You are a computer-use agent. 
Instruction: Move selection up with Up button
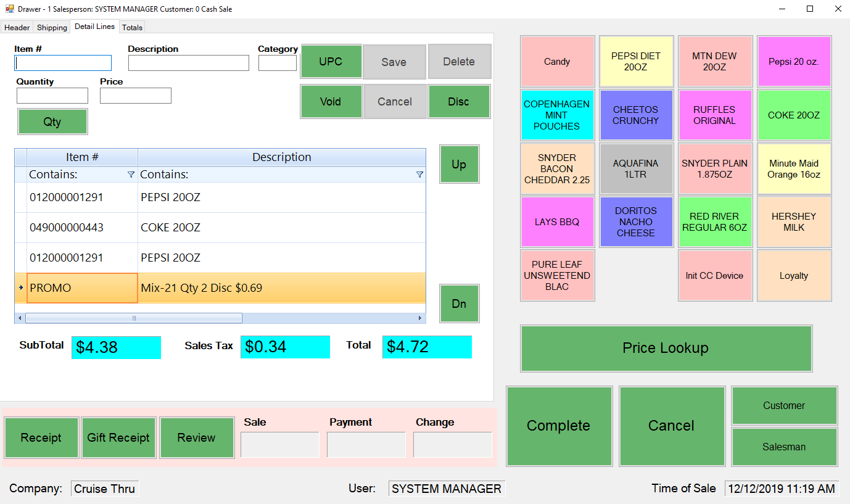pos(459,165)
